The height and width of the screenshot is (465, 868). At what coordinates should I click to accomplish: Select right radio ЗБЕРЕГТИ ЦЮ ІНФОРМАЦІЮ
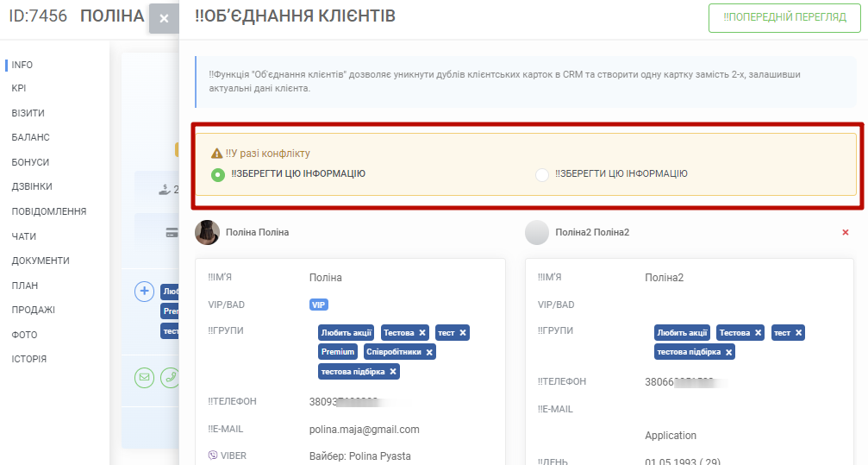click(x=542, y=174)
